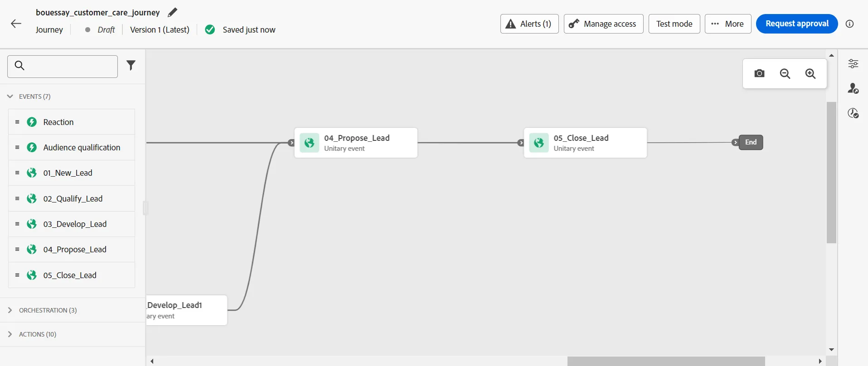Click 01_New_Lead globe icon in palette

point(32,173)
